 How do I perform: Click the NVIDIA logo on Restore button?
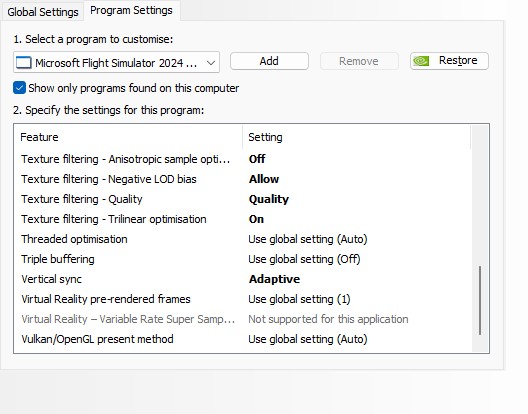[421, 61]
